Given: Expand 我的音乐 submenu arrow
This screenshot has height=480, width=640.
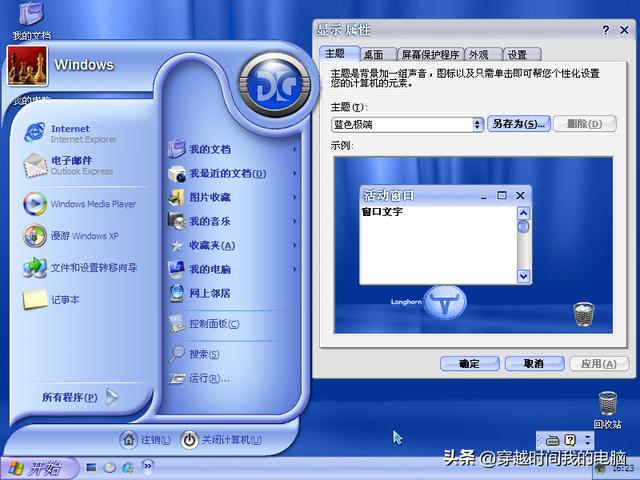Looking at the screenshot, I should [295, 222].
